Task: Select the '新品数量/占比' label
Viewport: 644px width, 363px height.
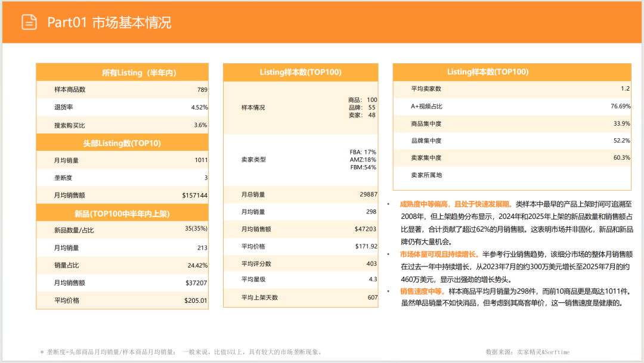Action: click(74, 230)
